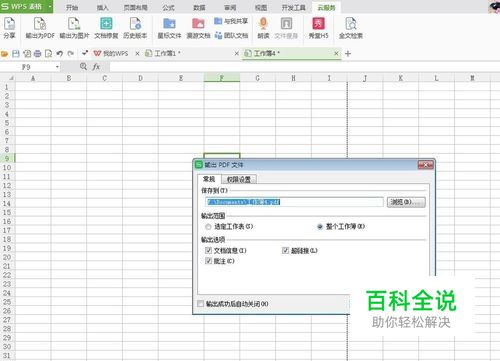Screen dimensions: 500x361
Task: Open the 数据 ribbon tab
Action: click(x=199, y=7)
